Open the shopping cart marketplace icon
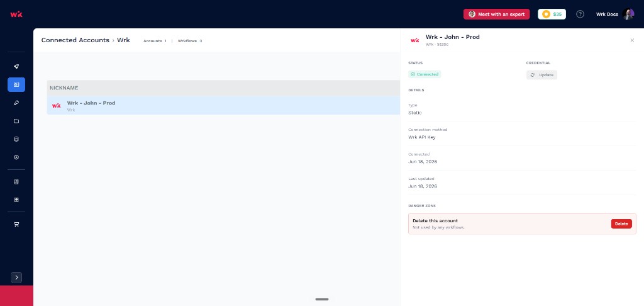644x306 pixels. (x=16, y=225)
